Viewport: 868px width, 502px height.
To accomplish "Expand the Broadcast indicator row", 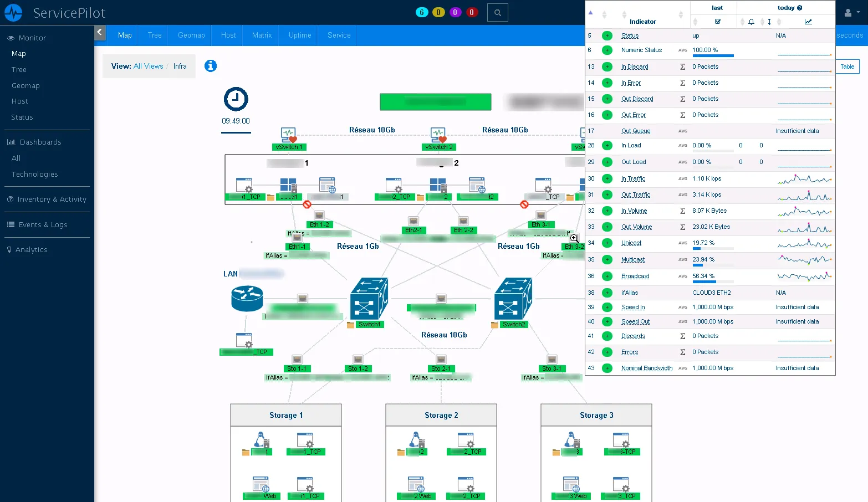I will tap(606, 276).
